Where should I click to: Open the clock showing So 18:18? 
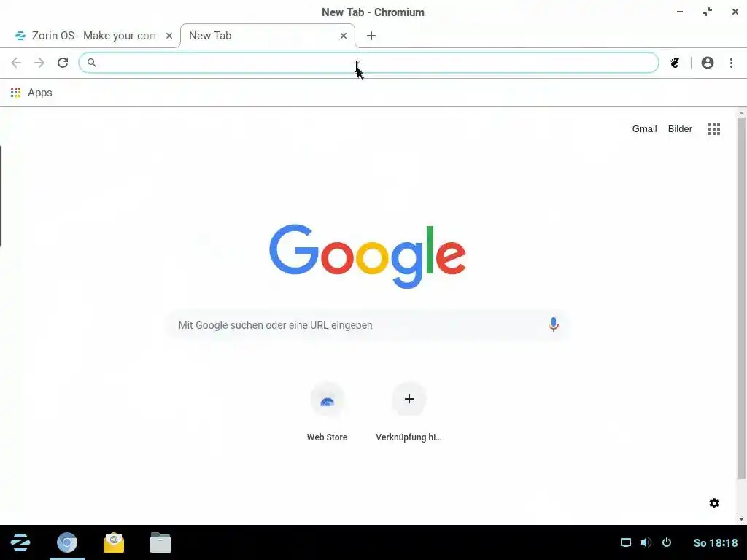coord(716,542)
